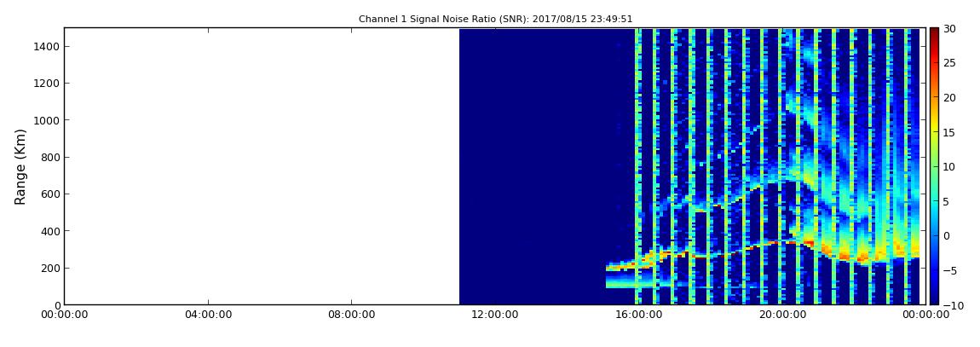The image size is (980, 347).
Task: Click the 200 range tick label
Action: (50, 269)
